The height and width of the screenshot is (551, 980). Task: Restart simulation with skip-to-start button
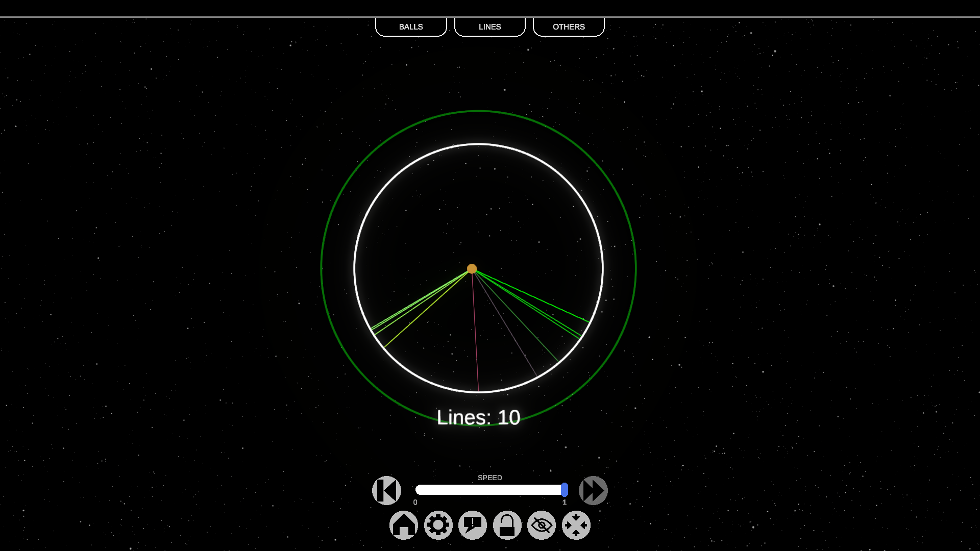click(x=386, y=490)
